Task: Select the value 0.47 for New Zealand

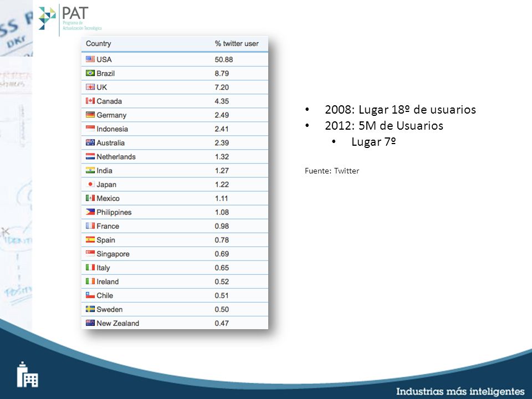Action: tap(222, 323)
